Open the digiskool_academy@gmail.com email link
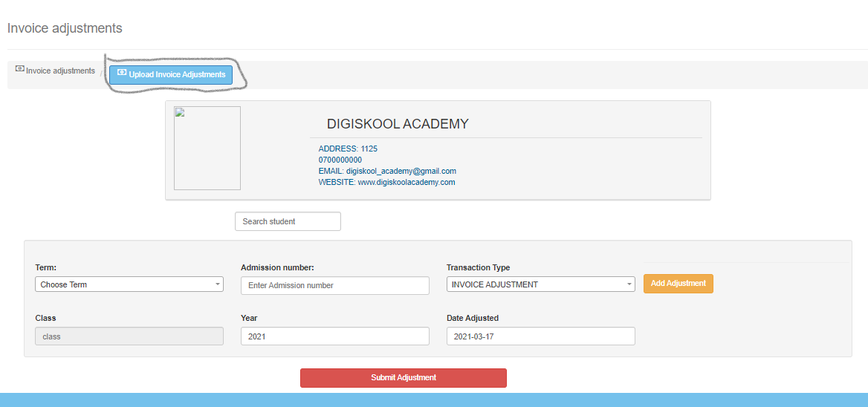Image resolution: width=868 pixels, height=407 pixels. coord(401,171)
